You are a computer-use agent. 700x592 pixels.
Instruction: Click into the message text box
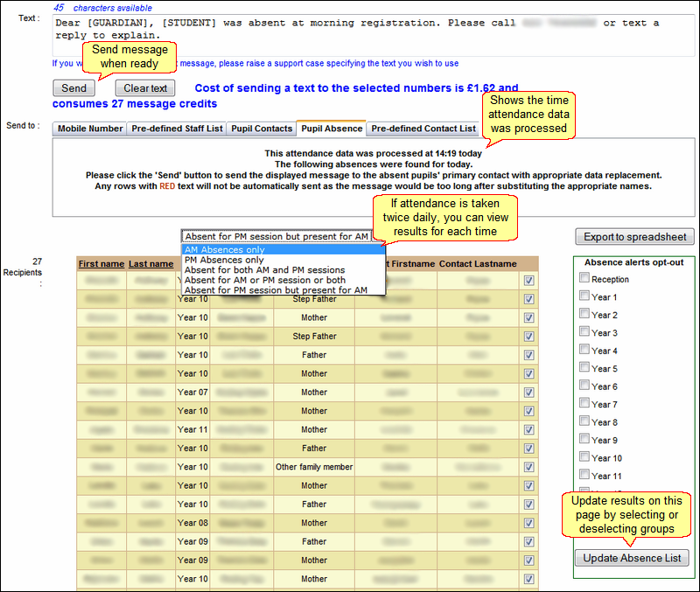point(374,35)
